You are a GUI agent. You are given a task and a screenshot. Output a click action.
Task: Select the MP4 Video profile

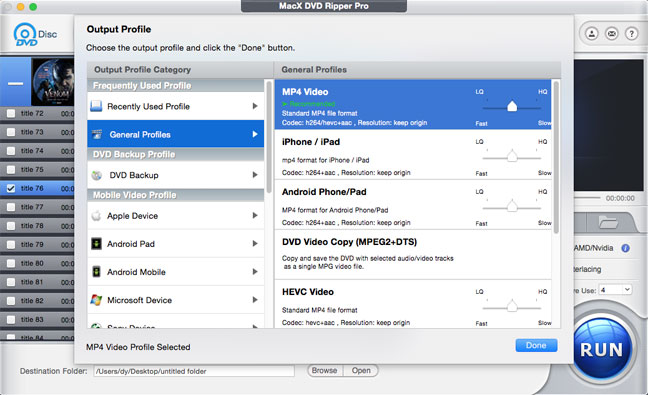click(413, 105)
